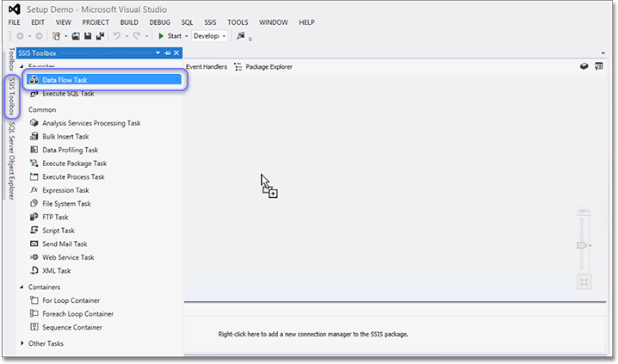Click the Analysis Services Processing Task icon
Viewport: 618px width, 364px height.
[34, 123]
